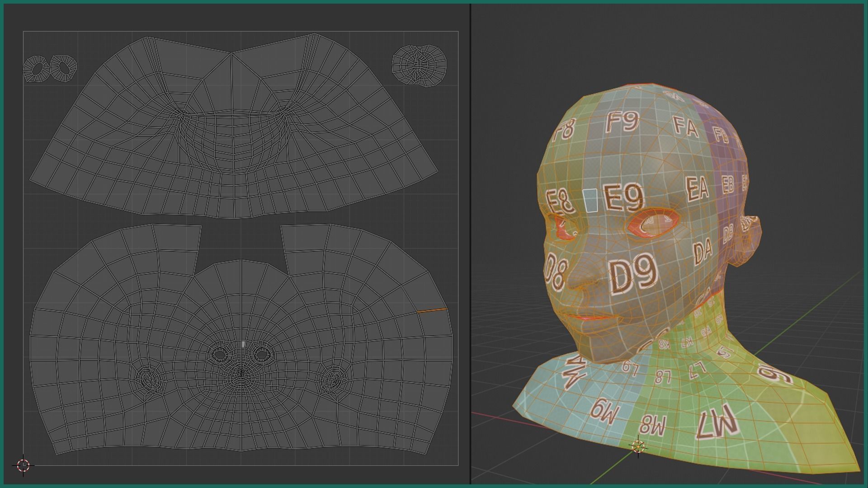
Task: Click the E8 label above the left eye
Action: coord(560,202)
